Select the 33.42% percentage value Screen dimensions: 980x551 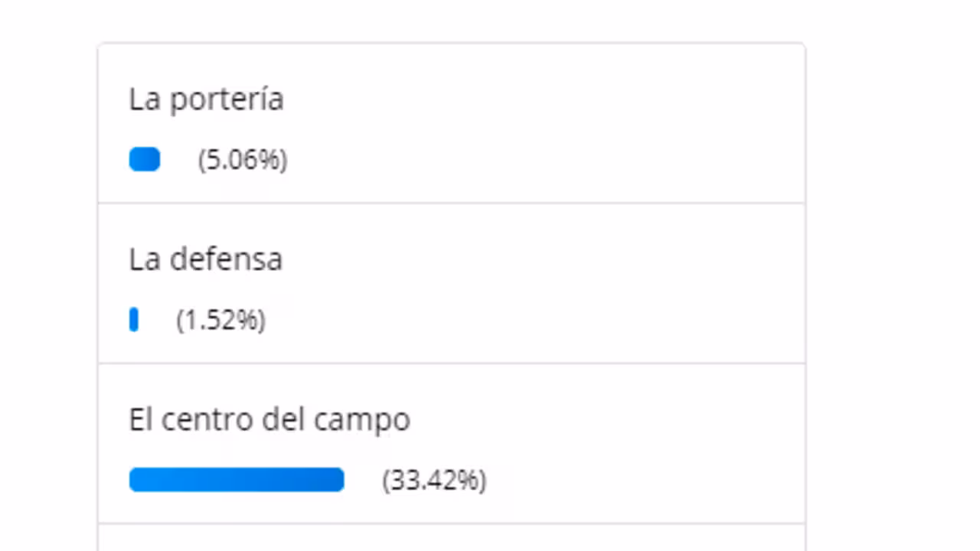434,480
